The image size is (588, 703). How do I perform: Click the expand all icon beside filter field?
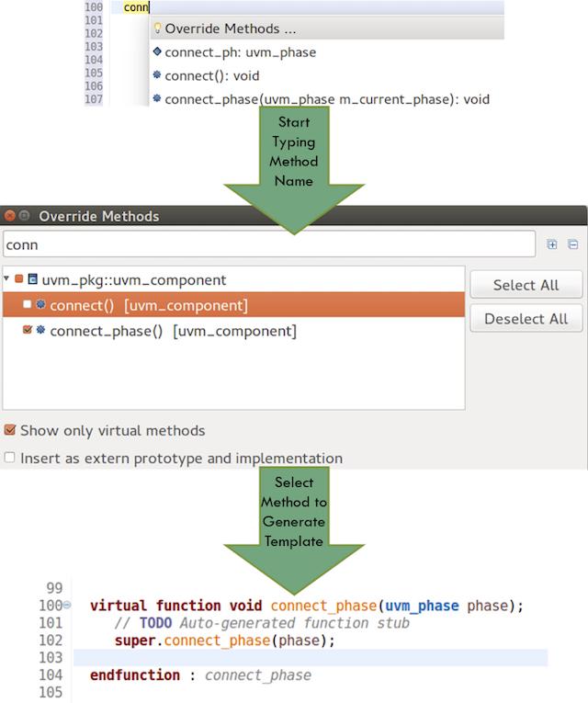pos(551,244)
